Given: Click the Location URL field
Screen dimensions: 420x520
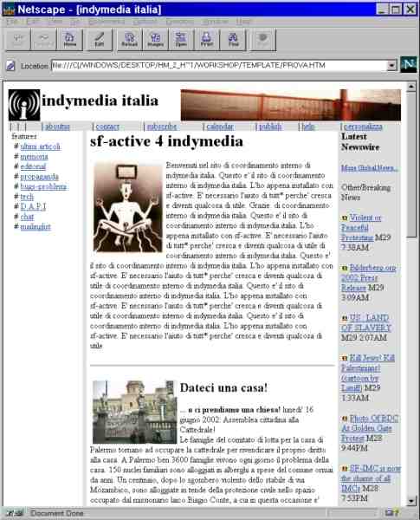Looking at the screenshot, I should 219,65.
